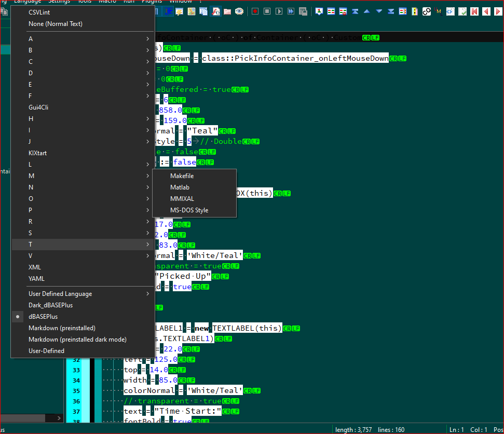Stop macro recording square icon
Image resolution: width=504 pixels, height=434 pixels.
(267, 11)
